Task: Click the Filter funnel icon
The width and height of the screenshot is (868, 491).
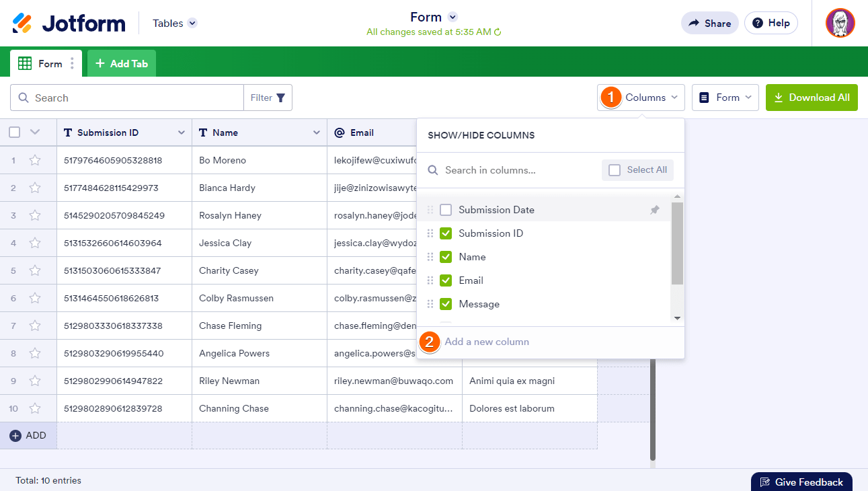Action: 280,98
